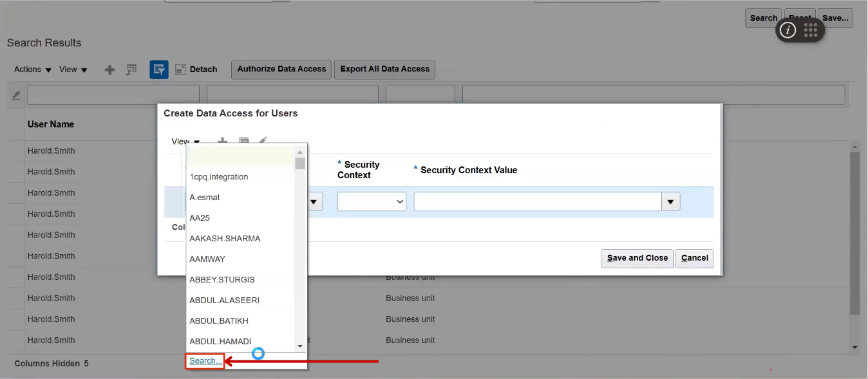Screen dimensions: 868x379
Task: Open the information circle icon near top right
Action: (787, 30)
